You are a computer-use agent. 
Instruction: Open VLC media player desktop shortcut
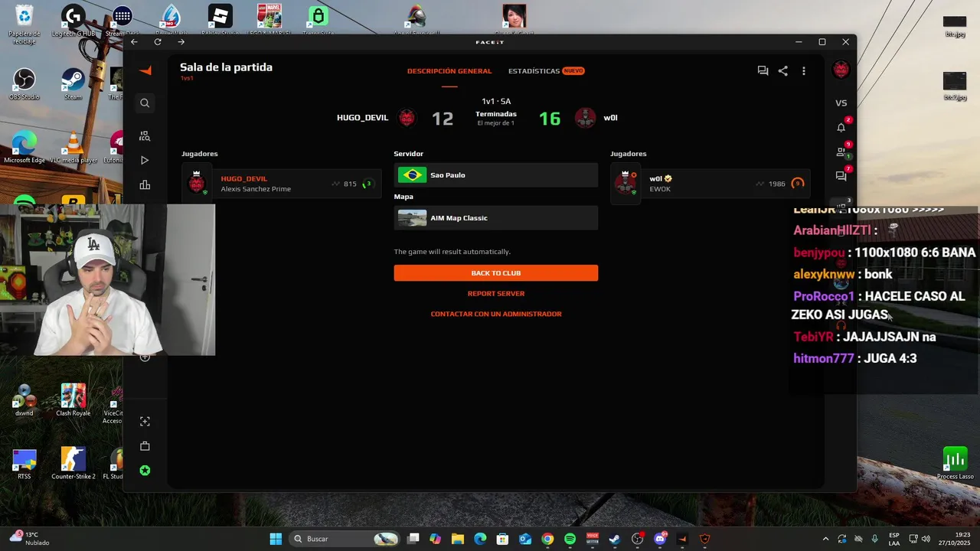[73, 148]
